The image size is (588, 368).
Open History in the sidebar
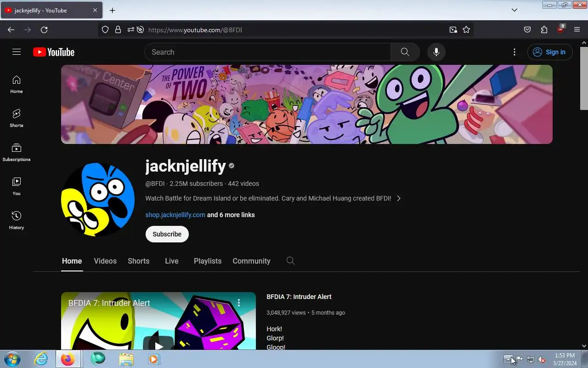(17, 221)
